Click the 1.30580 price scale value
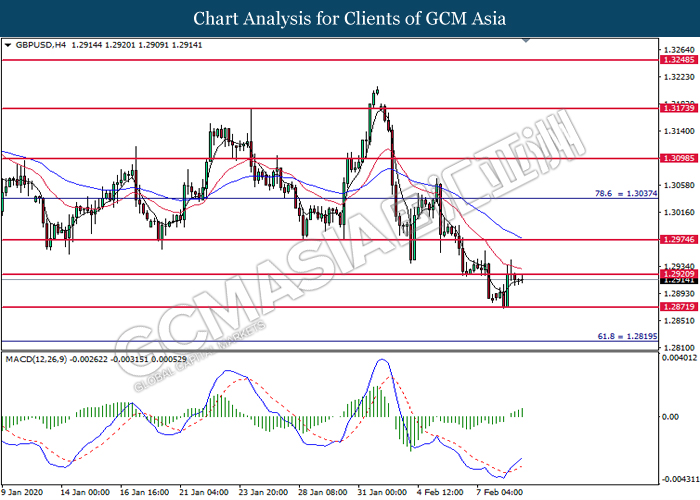700x500 pixels. tap(679, 185)
